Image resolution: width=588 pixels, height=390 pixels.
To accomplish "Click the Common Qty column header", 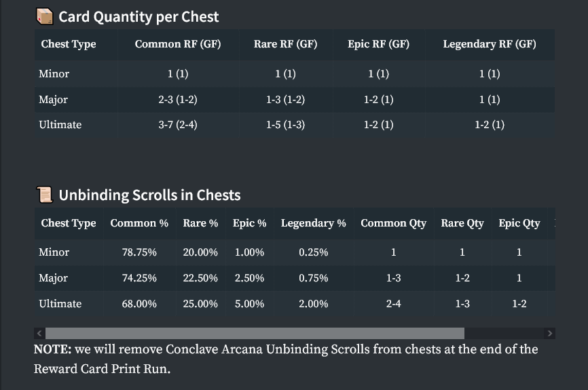I will pyautogui.click(x=393, y=223).
